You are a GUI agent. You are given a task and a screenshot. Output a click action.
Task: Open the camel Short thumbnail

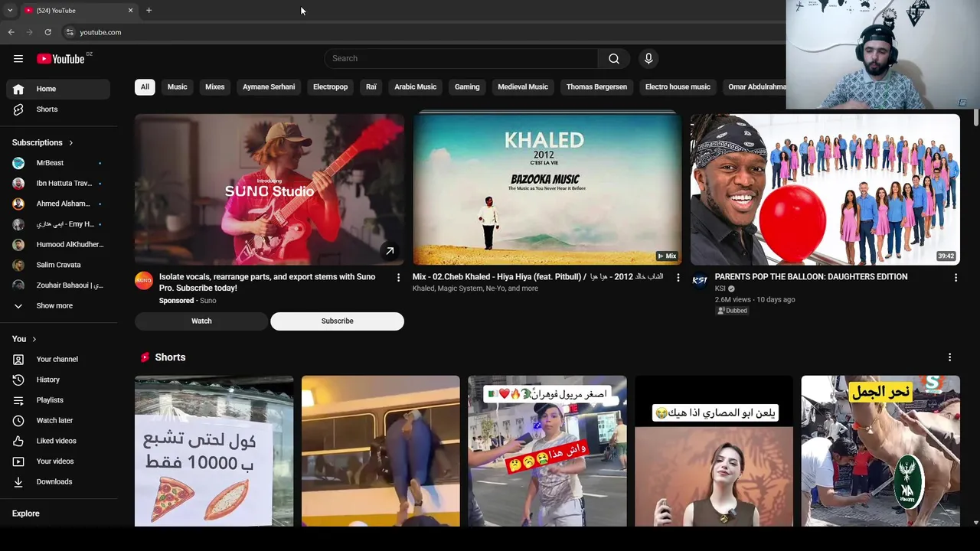[x=880, y=451]
